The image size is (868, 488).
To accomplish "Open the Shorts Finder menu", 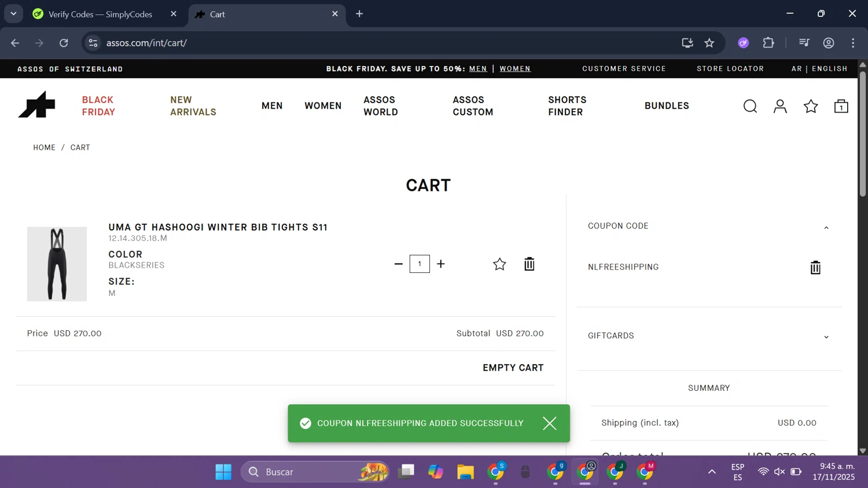I will 567,106.
